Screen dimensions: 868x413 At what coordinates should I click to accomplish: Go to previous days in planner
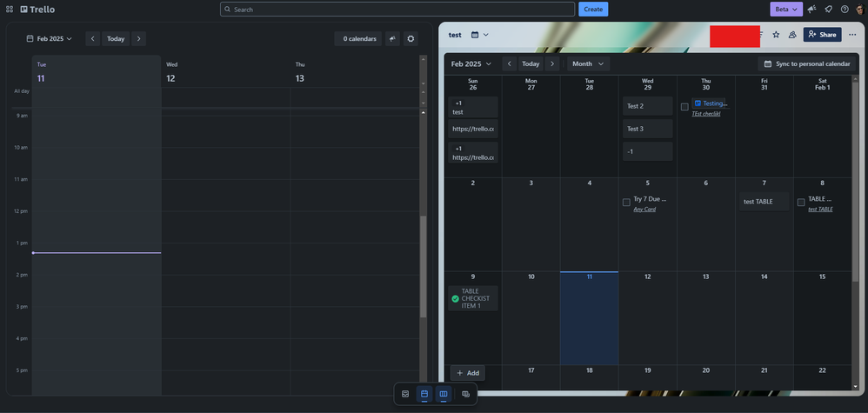tap(92, 39)
